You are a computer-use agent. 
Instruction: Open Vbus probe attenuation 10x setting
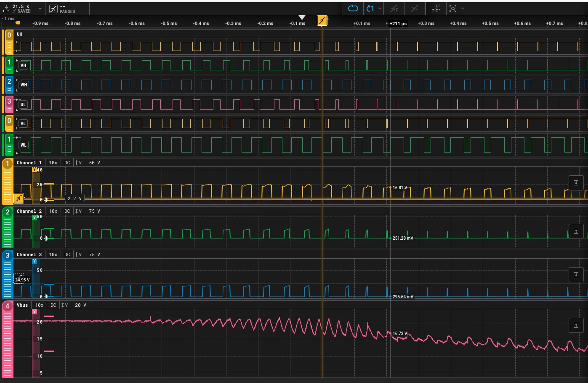click(x=39, y=305)
